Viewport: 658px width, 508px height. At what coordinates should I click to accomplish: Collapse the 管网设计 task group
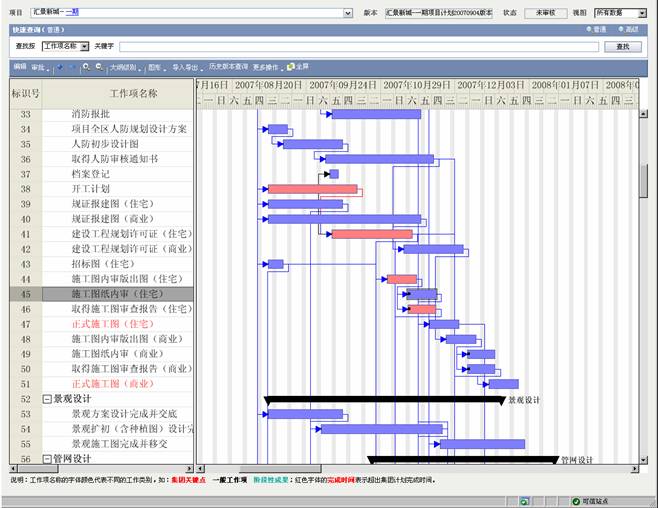(x=47, y=459)
